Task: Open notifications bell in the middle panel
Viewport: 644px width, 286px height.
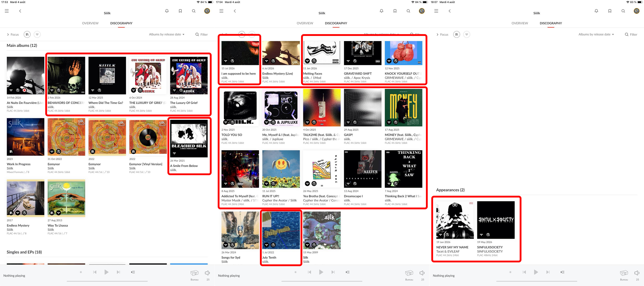Action: 382,11
